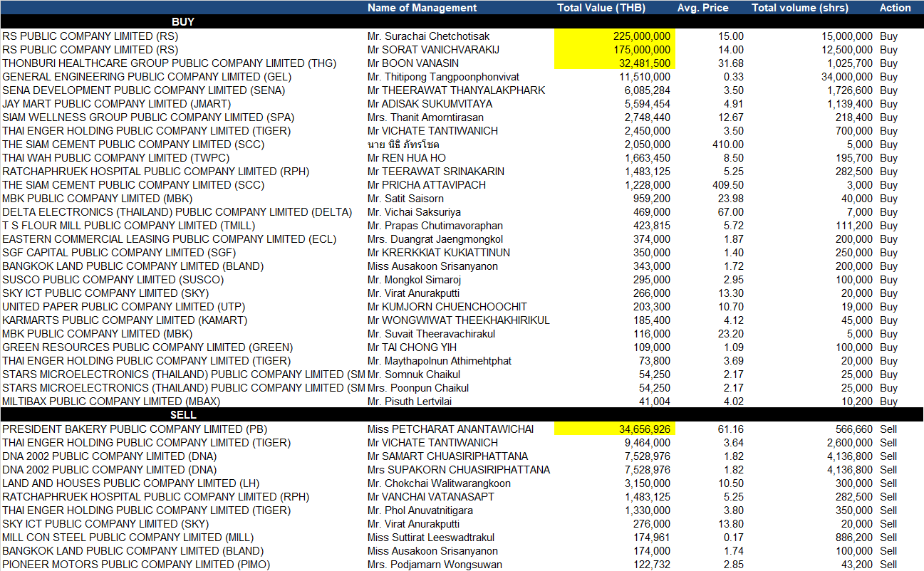
Task: Select MILTIBAX PUBLIC COMPANY (MBAX) cell
Action: click(x=111, y=402)
